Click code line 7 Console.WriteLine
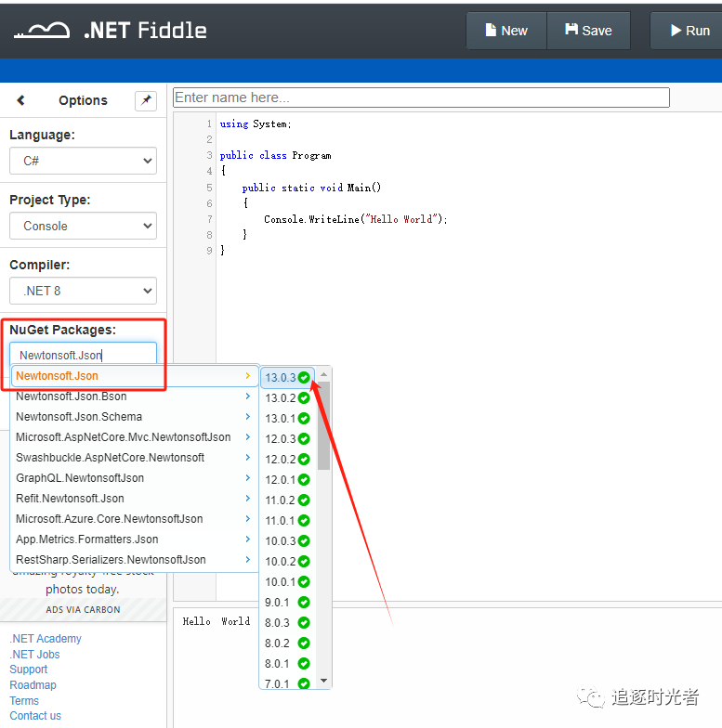722x728 pixels. pyautogui.click(x=355, y=219)
